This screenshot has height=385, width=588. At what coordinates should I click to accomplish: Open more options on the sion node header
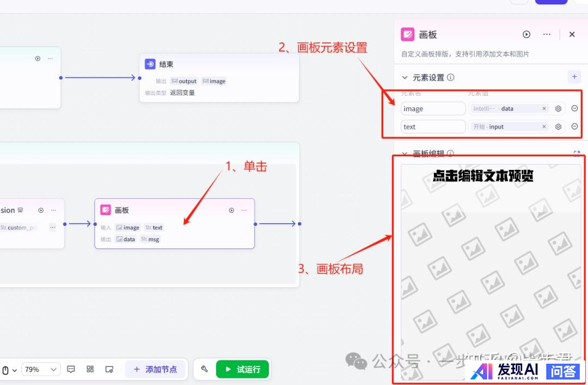click(x=53, y=210)
